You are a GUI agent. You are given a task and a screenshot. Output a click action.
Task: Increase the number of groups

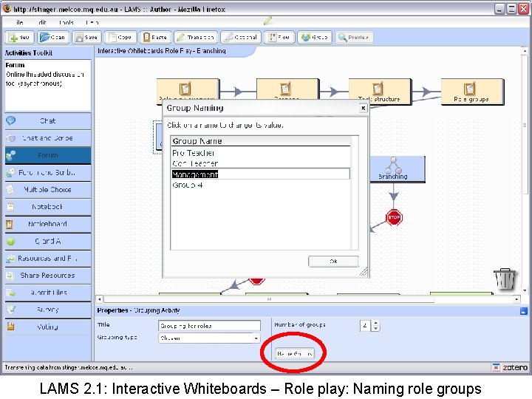(375, 323)
